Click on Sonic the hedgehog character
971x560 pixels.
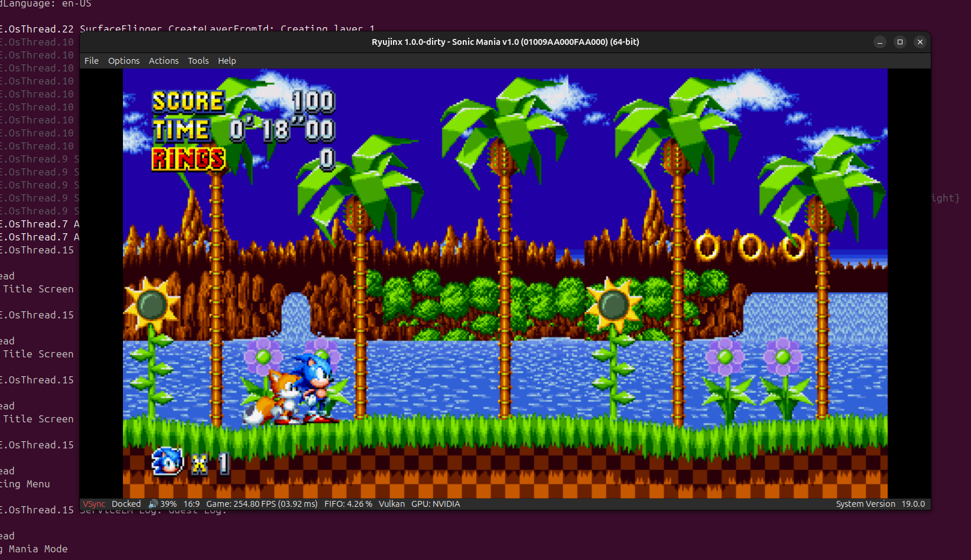(317, 387)
